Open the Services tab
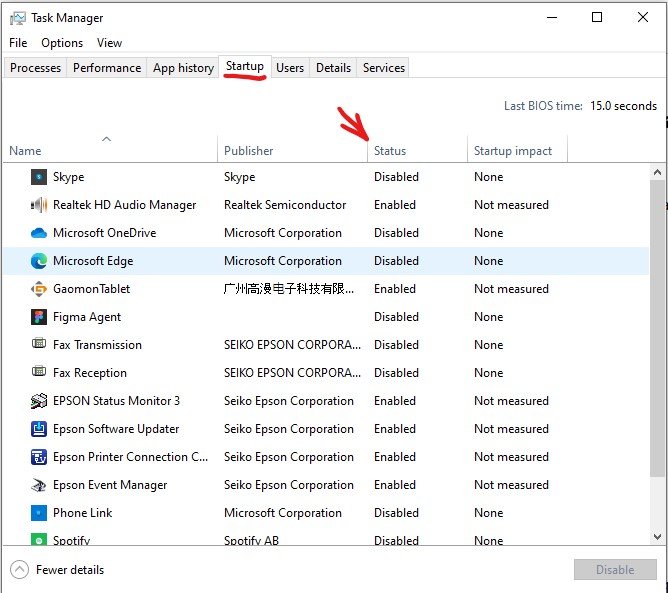 [x=384, y=68]
